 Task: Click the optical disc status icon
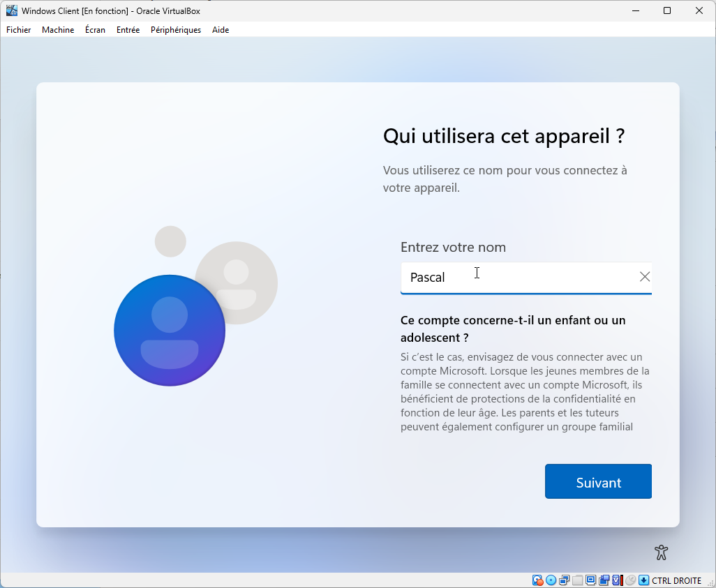[x=551, y=580]
